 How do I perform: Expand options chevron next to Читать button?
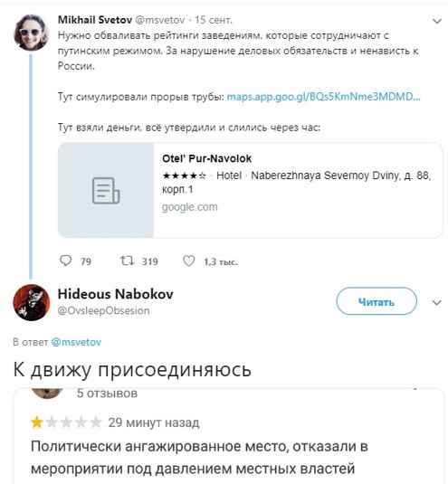coord(436,302)
